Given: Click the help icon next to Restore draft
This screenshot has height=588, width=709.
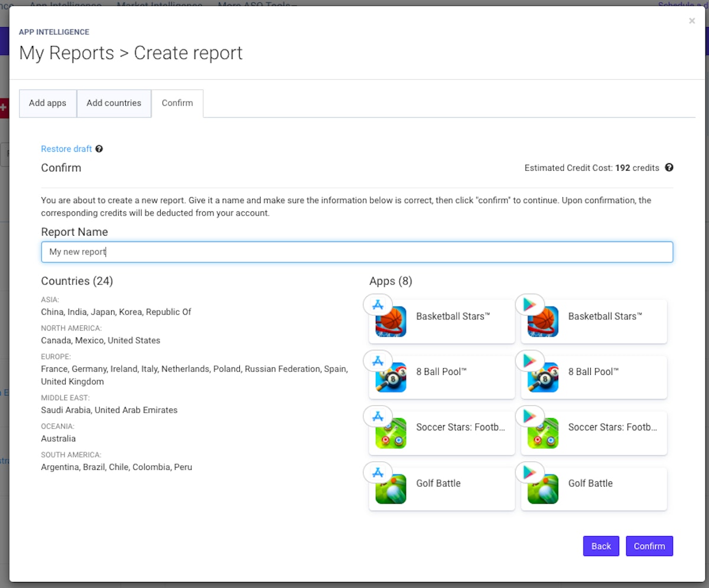Looking at the screenshot, I should (99, 149).
